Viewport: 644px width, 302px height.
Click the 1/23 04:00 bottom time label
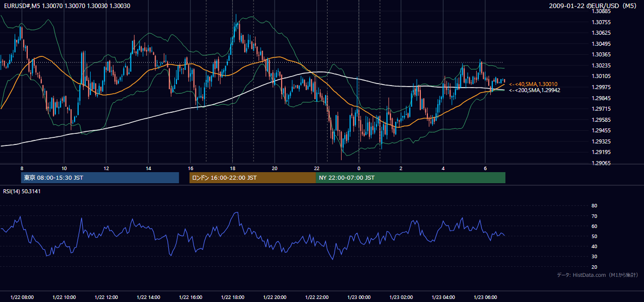(x=443, y=297)
